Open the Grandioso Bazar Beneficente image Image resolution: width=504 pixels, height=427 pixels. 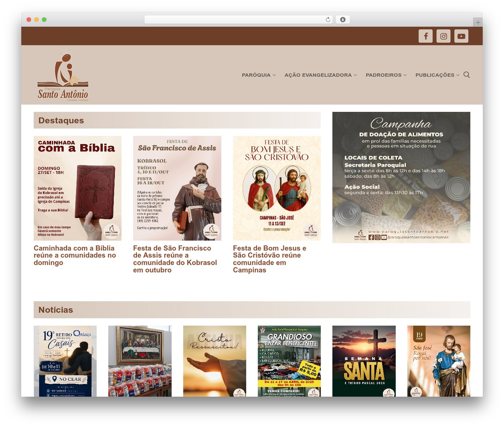(x=289, y=361)
